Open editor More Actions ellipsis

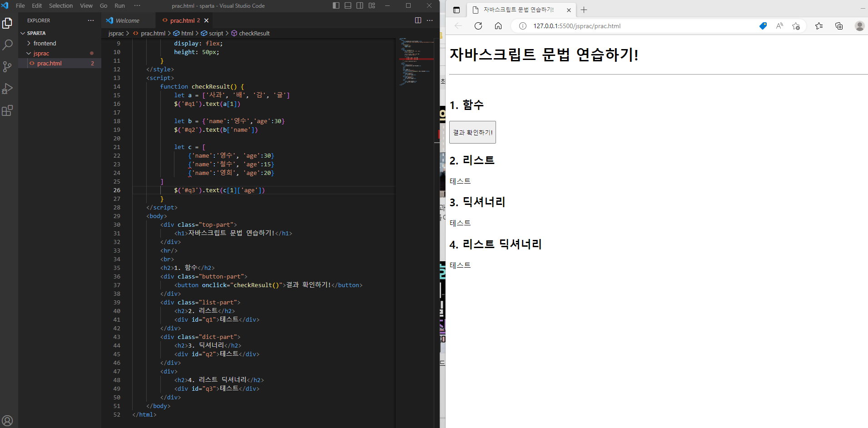point(430,20)
